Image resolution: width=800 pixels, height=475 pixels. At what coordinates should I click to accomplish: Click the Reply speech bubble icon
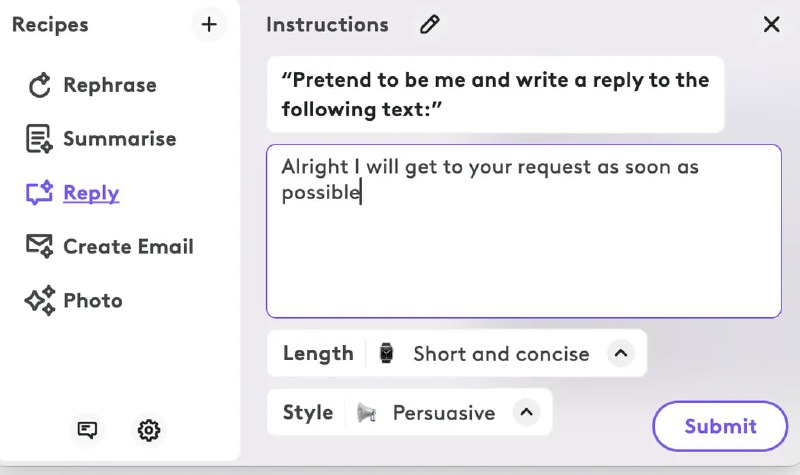click(x=39, y=194)
